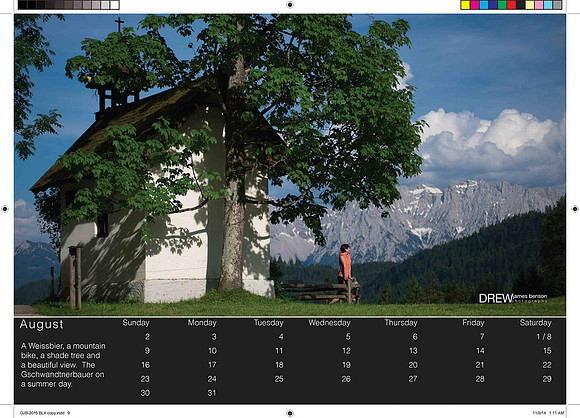Click the date 10 under Monday
Screen dimensions: 580x418
point(212,351)
